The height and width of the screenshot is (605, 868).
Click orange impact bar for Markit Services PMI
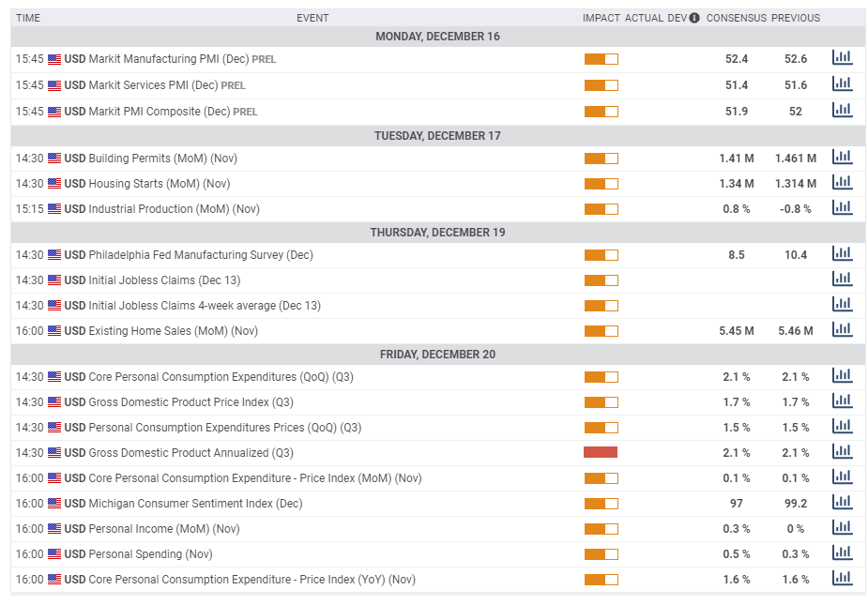coord(601,85)
